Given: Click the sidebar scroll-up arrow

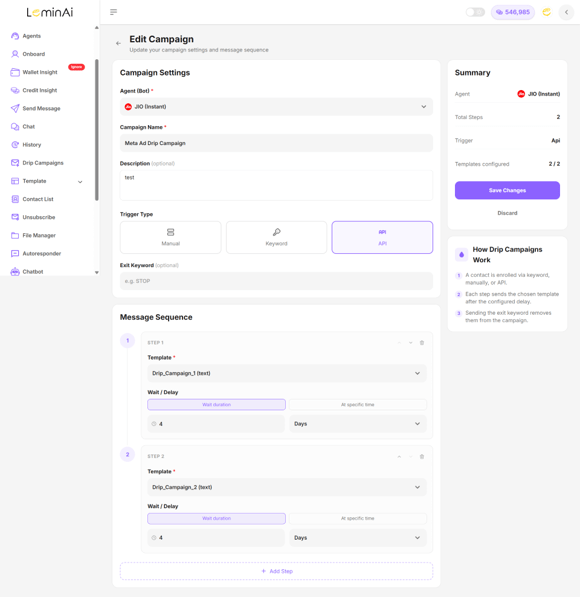Looking at the screenshot, I should pyautogui.click(x=97, y=27).
